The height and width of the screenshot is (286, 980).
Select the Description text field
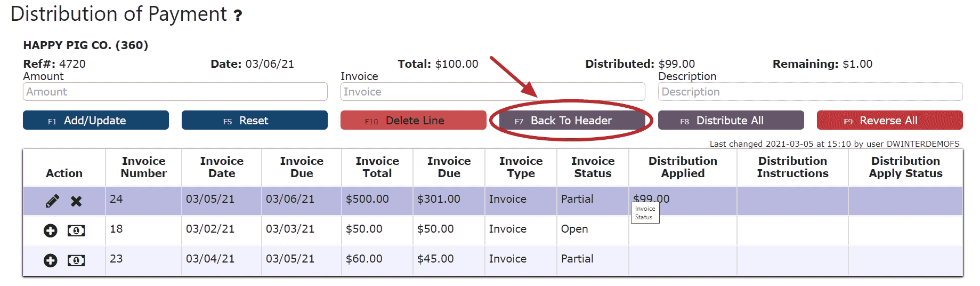coord(810,92)
